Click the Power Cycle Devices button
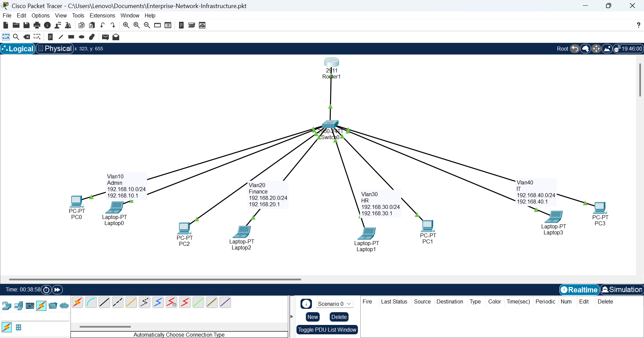The height and width of the screenshot is (338, 644). coord(46,290)
